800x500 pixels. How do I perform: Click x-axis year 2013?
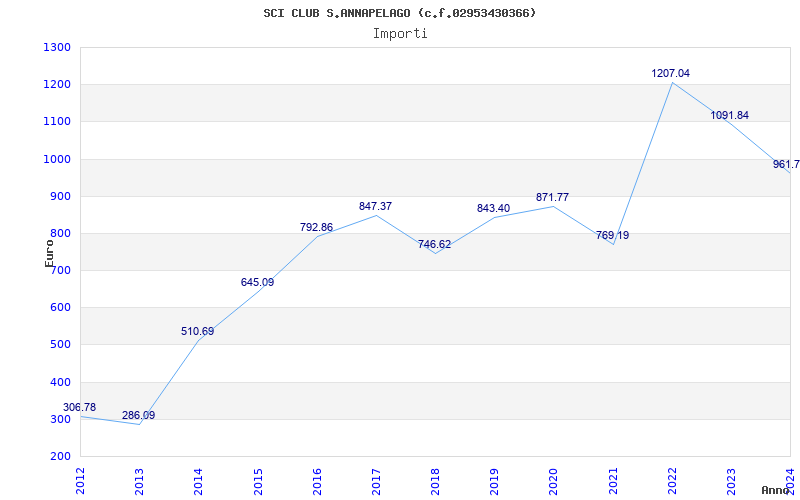point(139,481)
